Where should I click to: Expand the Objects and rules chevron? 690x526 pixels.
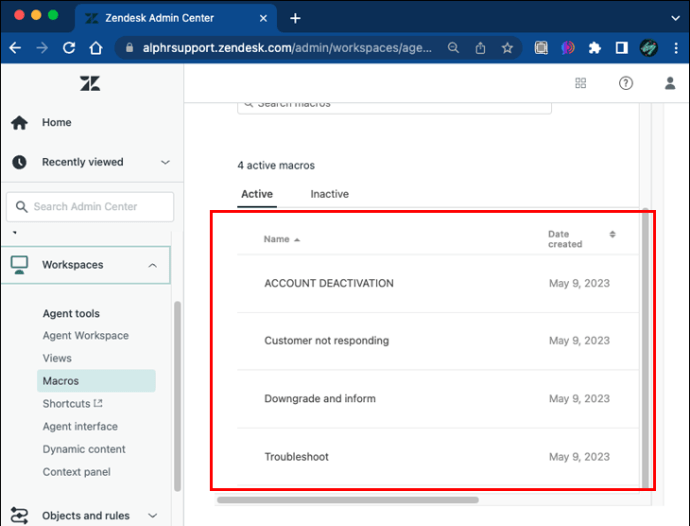point(153,515)
